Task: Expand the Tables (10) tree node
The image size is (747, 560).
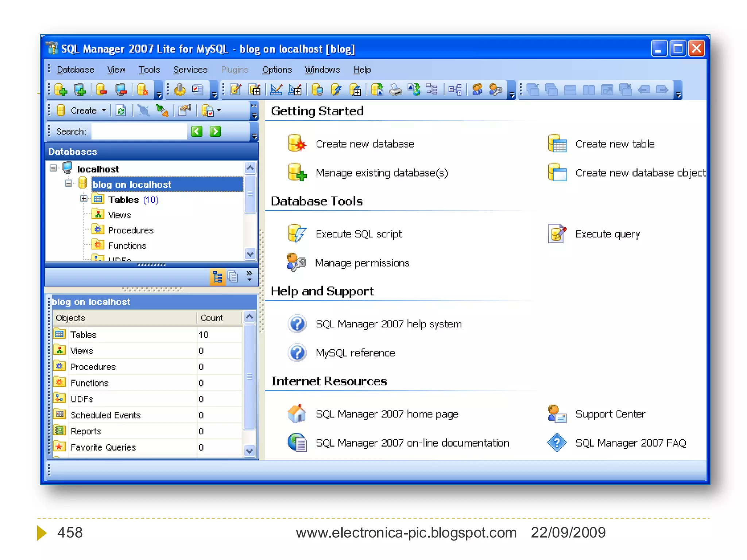Action: (84, 199)
